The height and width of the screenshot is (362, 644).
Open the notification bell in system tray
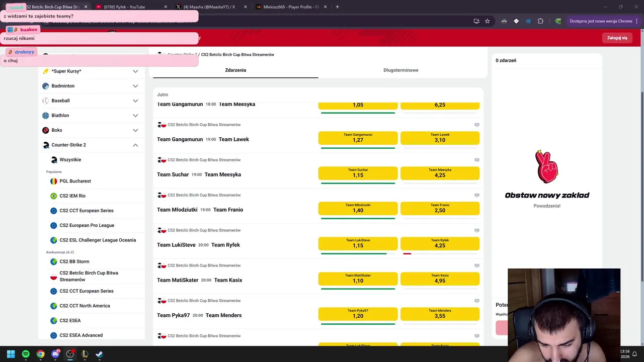tap(634, 354)
